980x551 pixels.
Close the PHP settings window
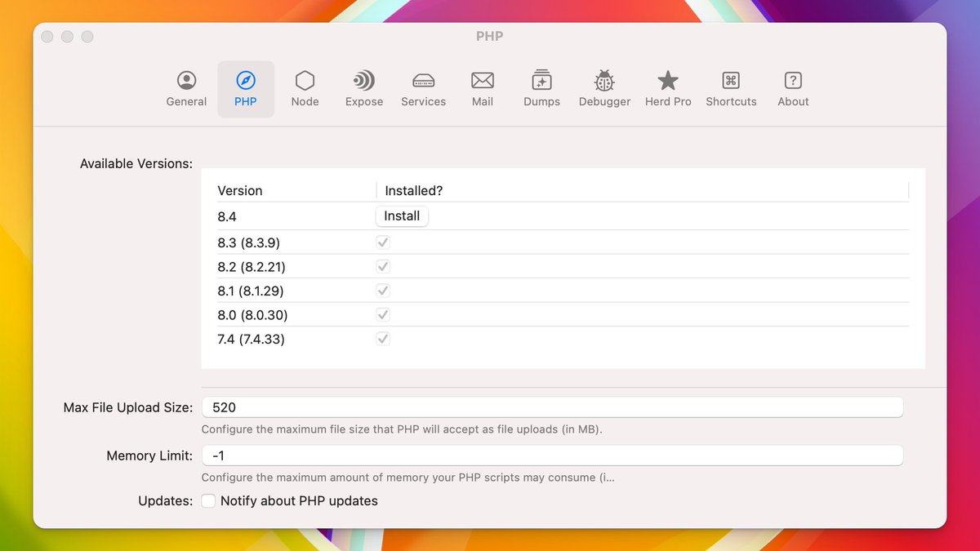pos(47,37)
